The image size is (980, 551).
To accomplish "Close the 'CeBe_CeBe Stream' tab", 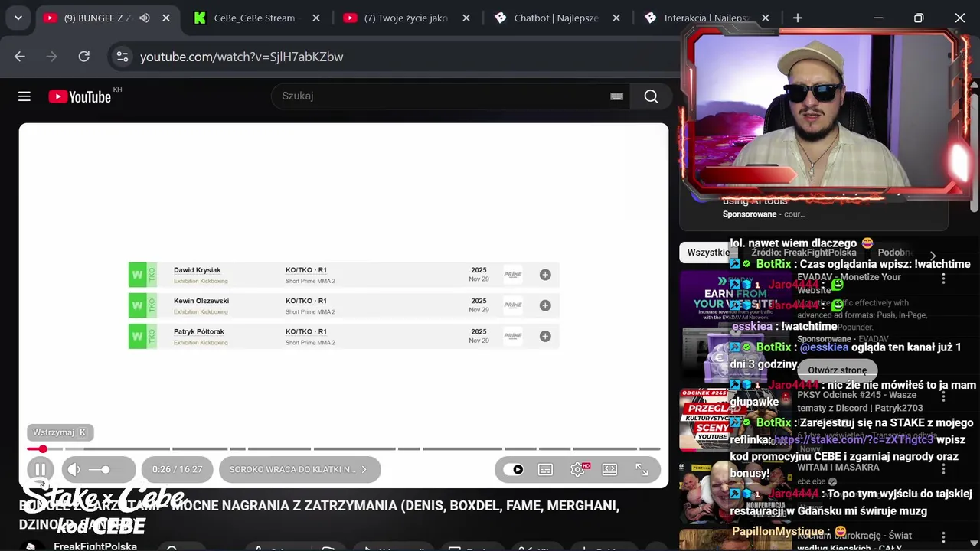I will 315,18.
